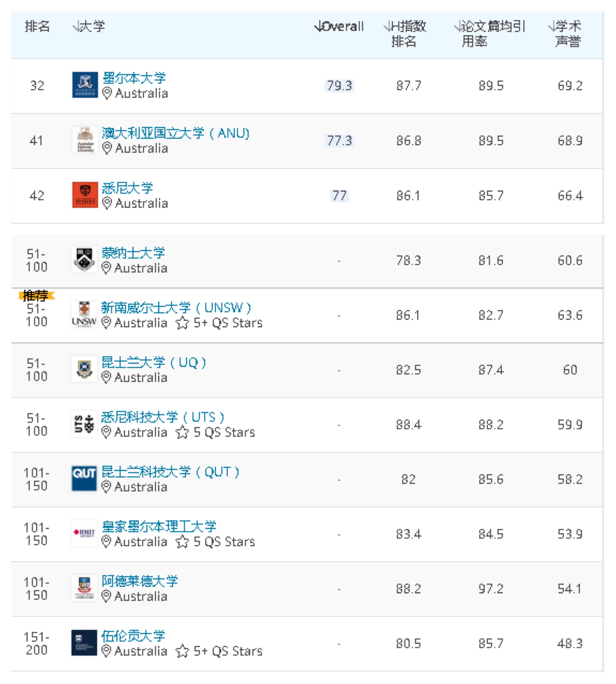Open 昆士兰大学 (UQ) university link
The image size is (616, 684).
tap(154, 363)
